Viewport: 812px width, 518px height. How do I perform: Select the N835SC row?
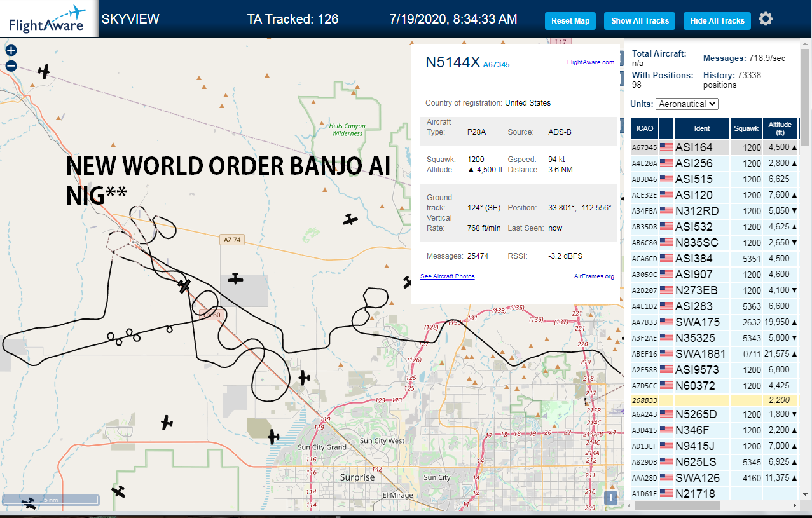click(x=714, y=242)
